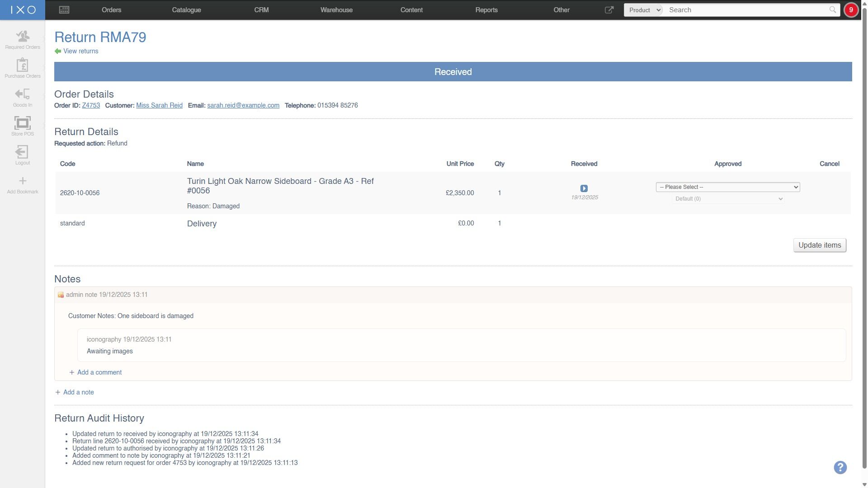Open the Catalogue menu
The height and width of the screenshot is (488, 868).
coord(186,10)
